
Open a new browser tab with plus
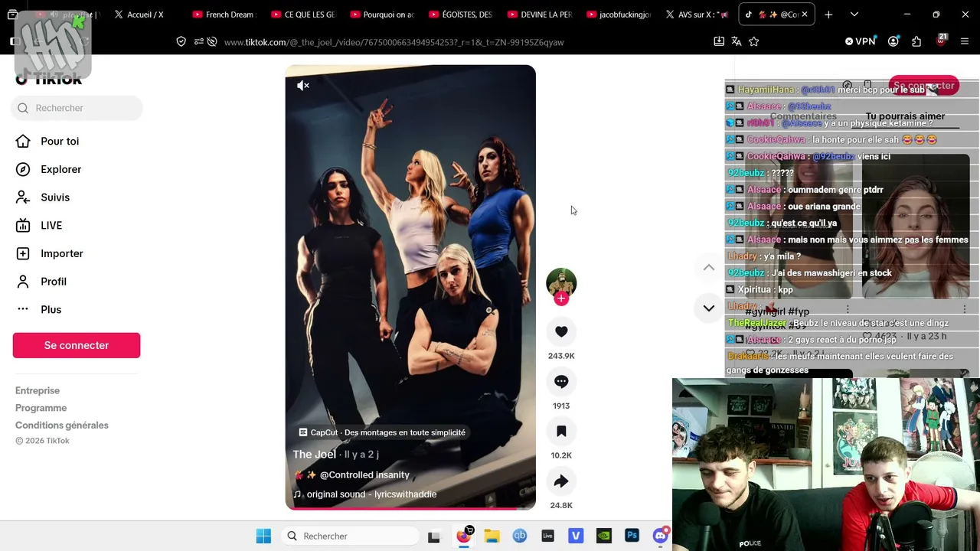tap(828, 15)
